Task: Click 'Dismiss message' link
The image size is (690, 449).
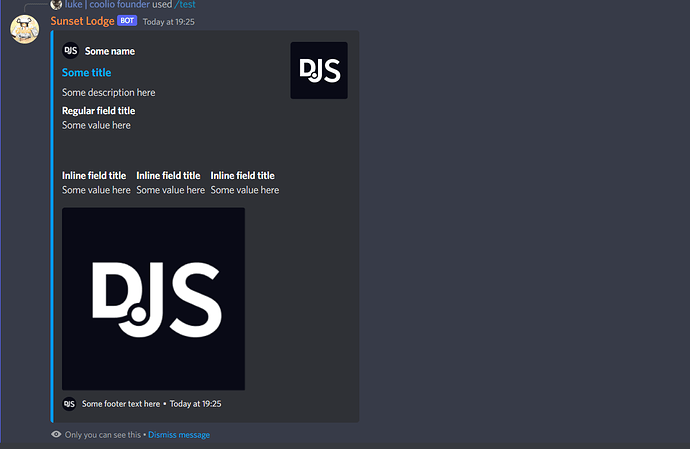Action: coord(179,435)
